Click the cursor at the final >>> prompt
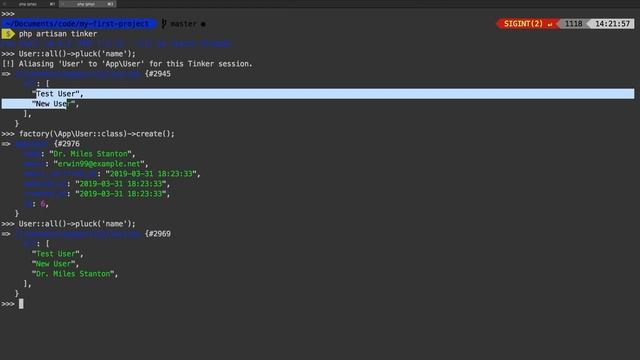Image resolution: width=640 pixels, height=360 pixels. (x=21, y=304)
